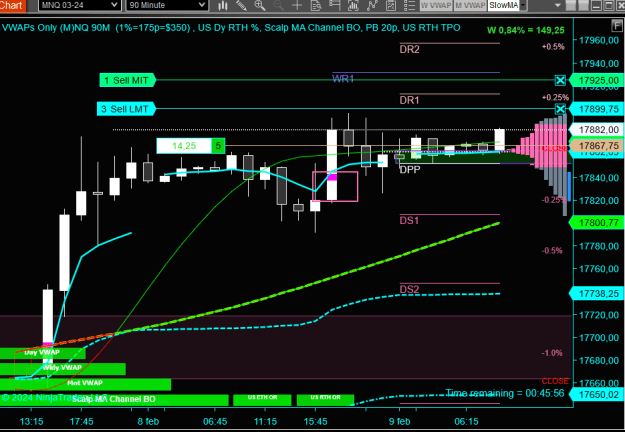
Task: Click the 17867,75 price marker
Action: coord(597,145)
